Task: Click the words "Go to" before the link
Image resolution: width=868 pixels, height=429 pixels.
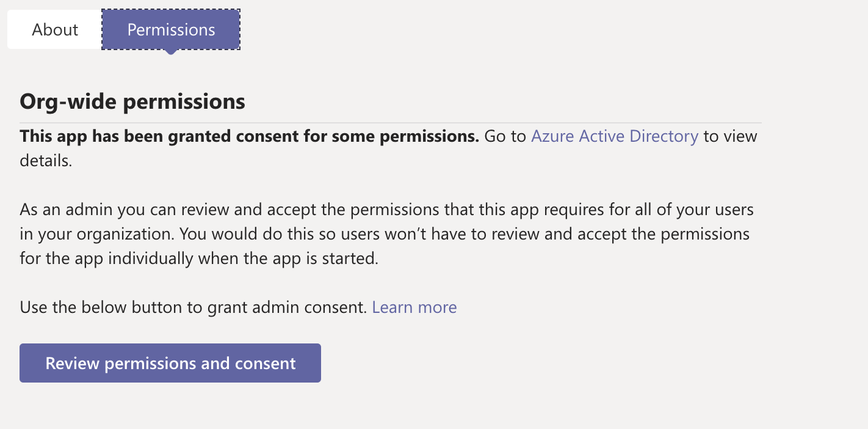Action: click(505, 136)
